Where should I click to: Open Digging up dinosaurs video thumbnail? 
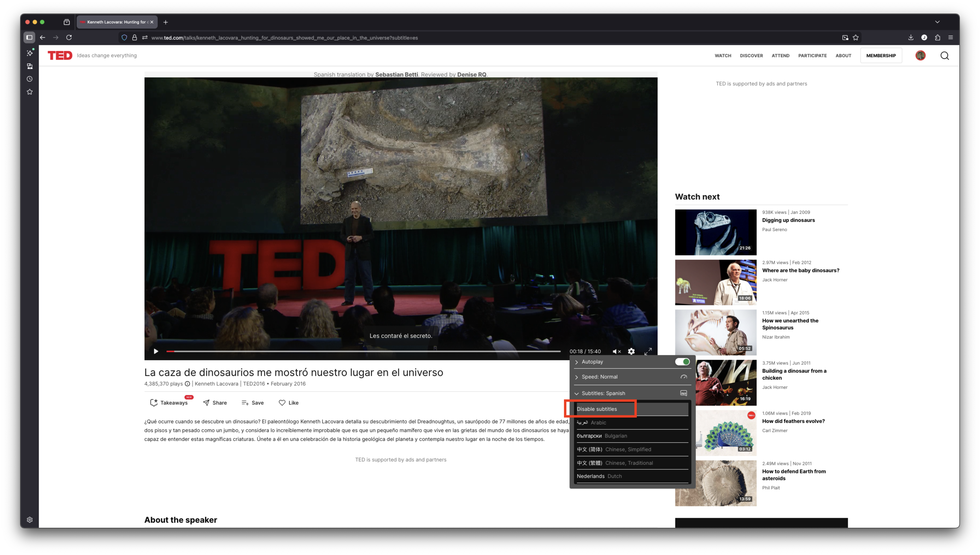click(715, 232)
